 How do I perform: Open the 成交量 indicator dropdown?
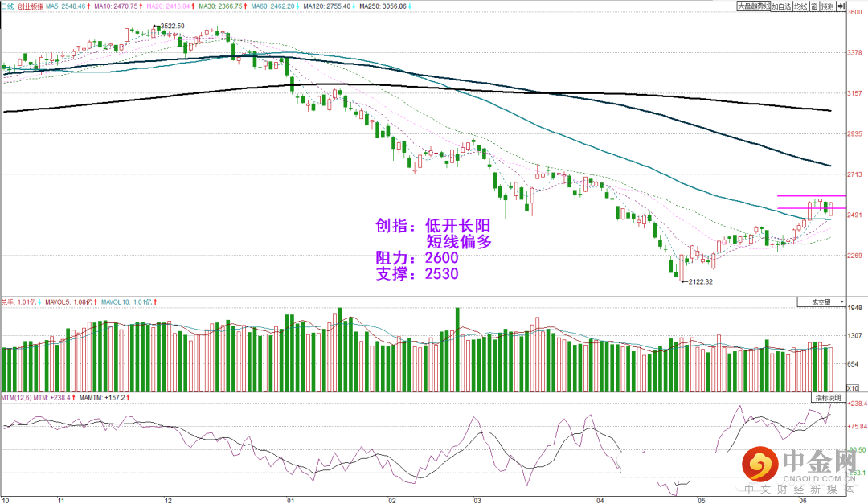pos(821,302)
